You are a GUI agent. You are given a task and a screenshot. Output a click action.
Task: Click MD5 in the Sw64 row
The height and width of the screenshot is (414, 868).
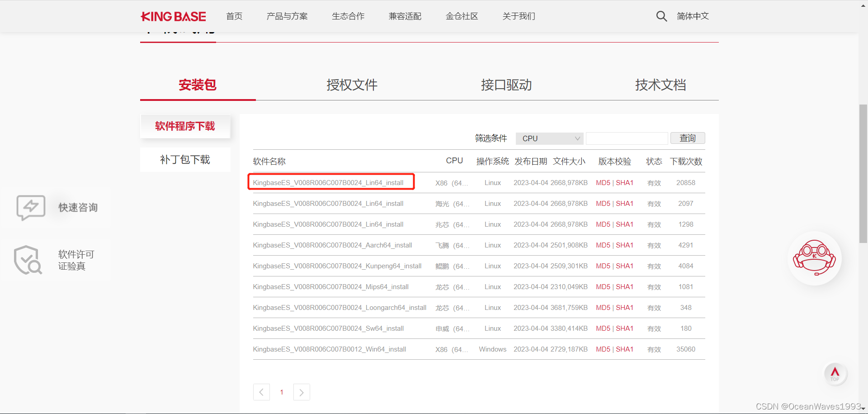[x=603, y=328]
